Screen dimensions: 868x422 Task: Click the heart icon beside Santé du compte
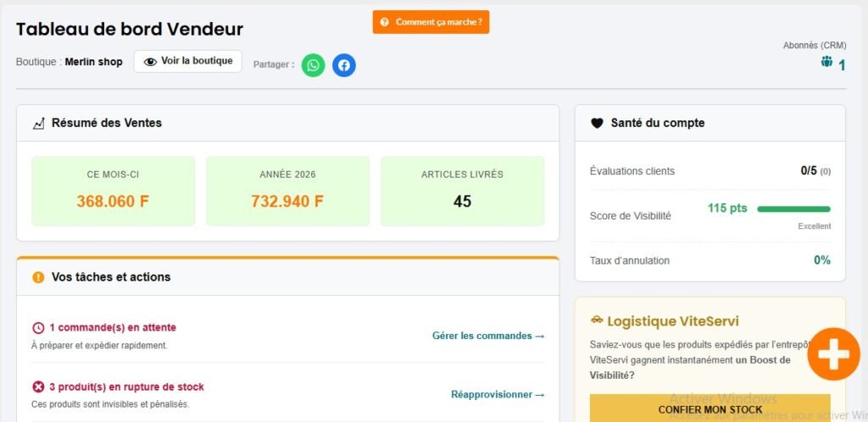(x=597, y=124)
